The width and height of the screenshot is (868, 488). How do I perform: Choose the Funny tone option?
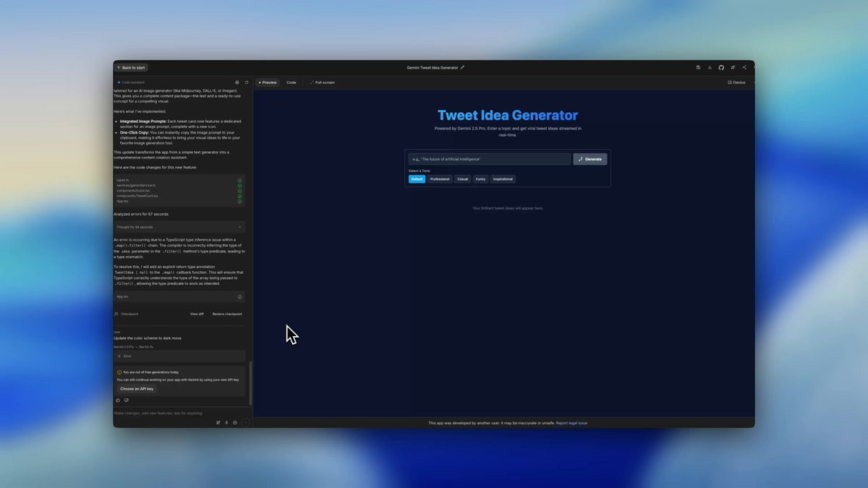(x=480, y=179)
